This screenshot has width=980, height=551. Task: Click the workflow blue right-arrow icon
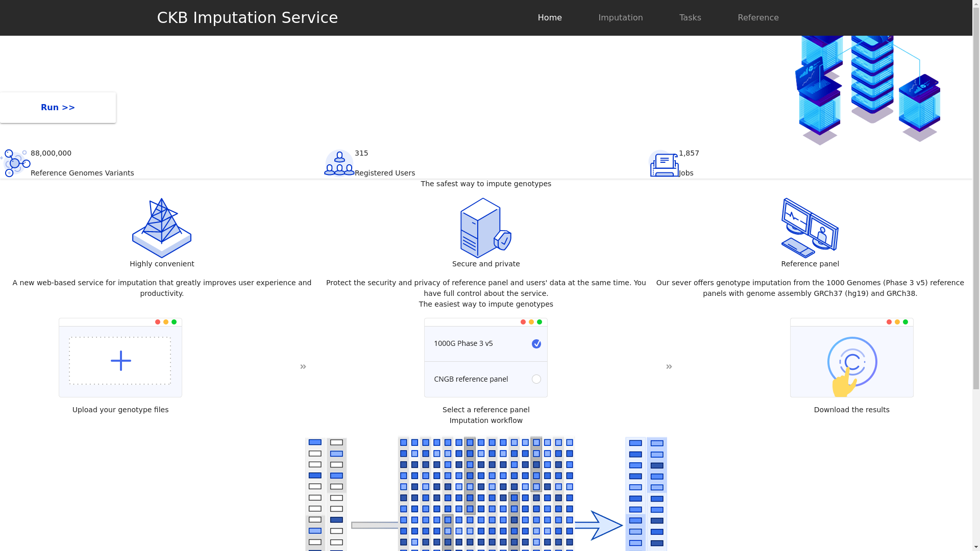tap(599, 525)
